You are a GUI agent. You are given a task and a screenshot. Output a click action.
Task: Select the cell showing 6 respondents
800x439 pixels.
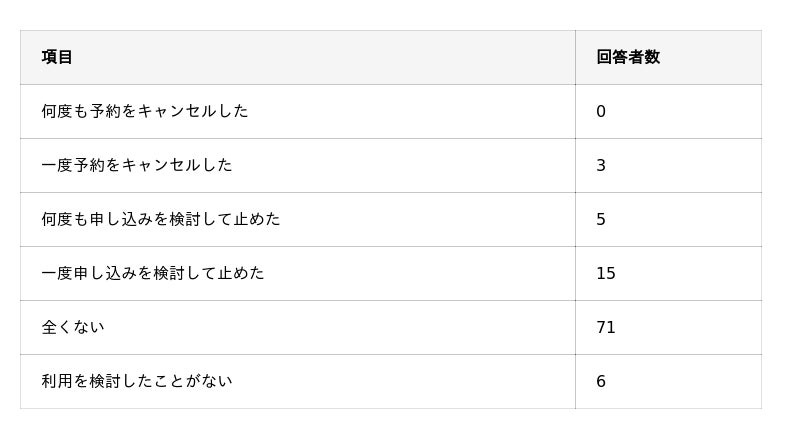601,382
